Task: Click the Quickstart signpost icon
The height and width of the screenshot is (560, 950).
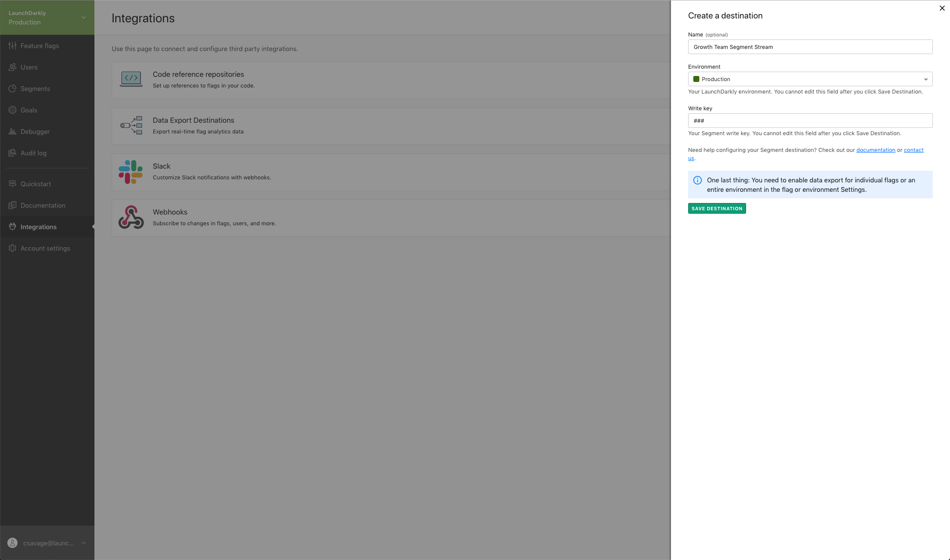Action: pos(12,184)
